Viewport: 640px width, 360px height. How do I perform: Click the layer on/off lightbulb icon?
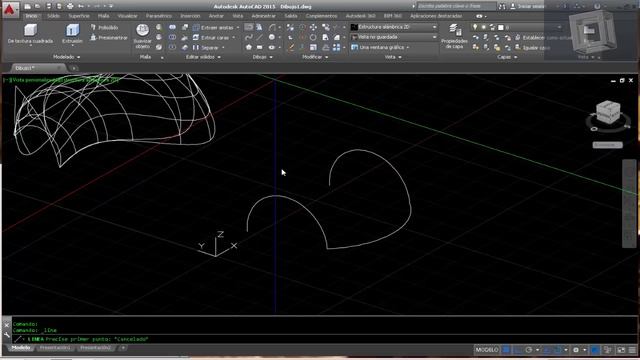point(475,27)
